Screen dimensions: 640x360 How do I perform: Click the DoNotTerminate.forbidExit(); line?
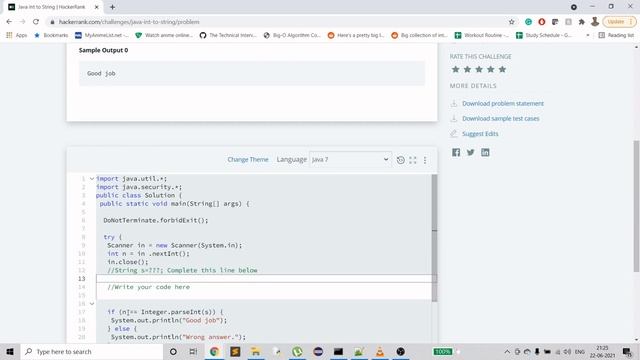click(156, 220)
